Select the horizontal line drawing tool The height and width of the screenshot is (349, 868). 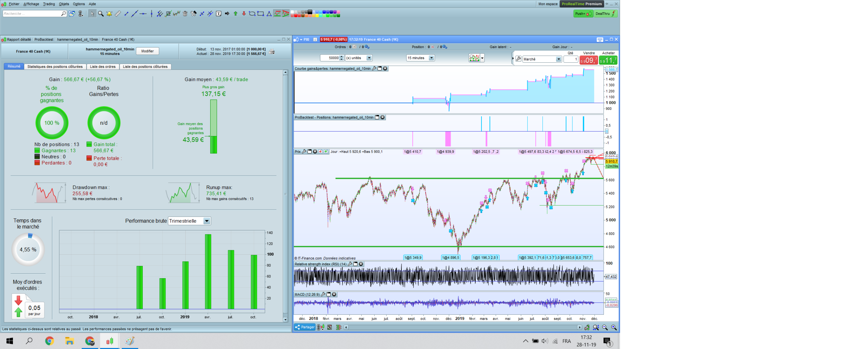143,14
